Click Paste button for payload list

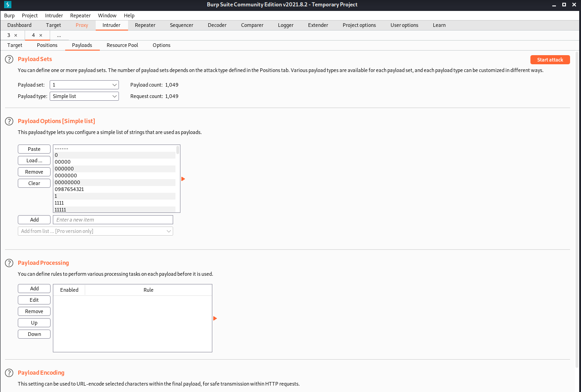tap(34, 149)
